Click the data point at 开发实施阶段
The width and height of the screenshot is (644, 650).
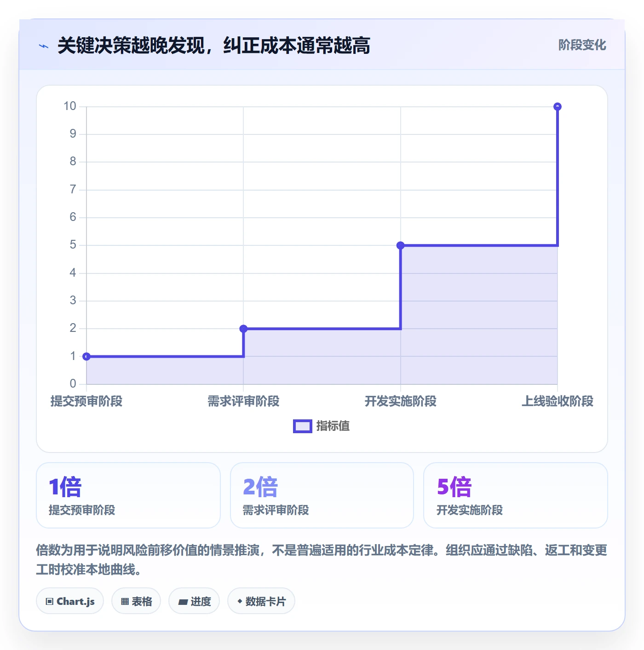tap(401, 245)
